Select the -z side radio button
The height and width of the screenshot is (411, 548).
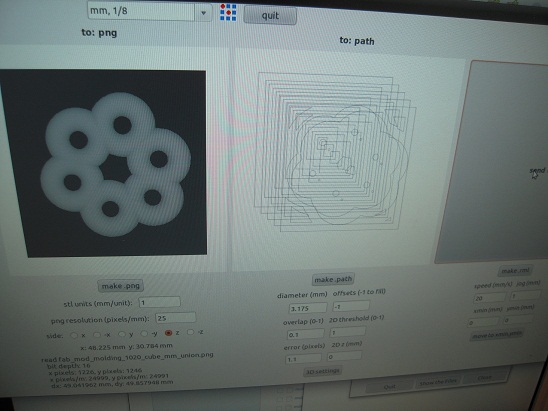(190, 332)
